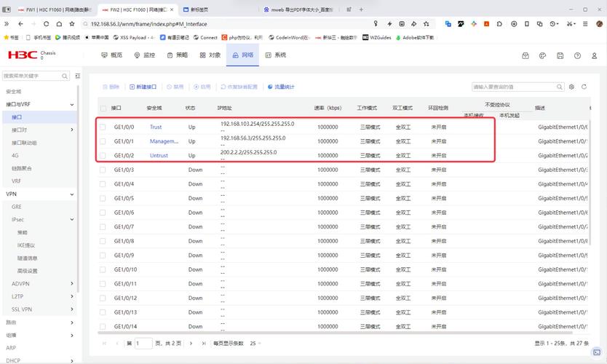Collapse the VPN menu section
This screenshot has width=607, height=364.
tap(71, 194)
